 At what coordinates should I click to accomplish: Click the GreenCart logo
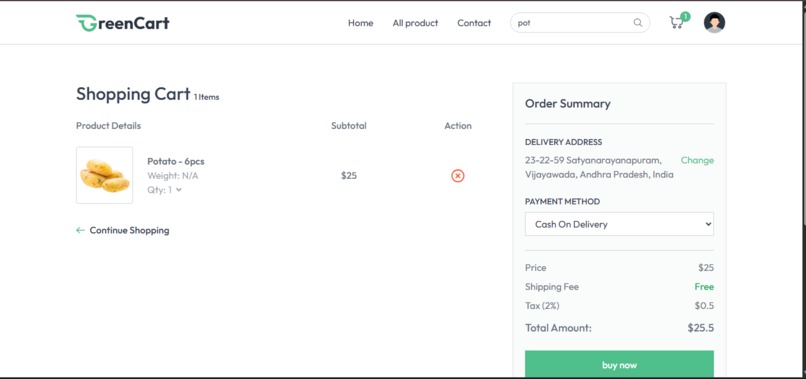(122, 23)
